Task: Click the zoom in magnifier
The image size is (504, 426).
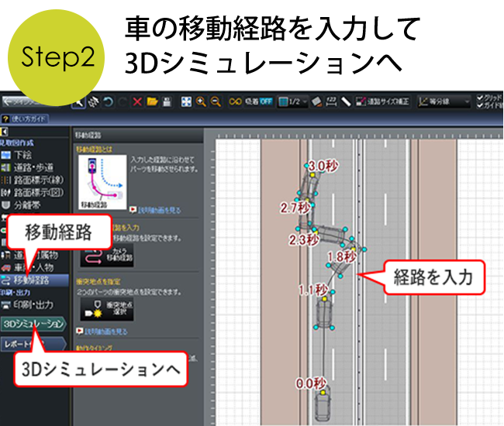Action: tap(201, 101)
